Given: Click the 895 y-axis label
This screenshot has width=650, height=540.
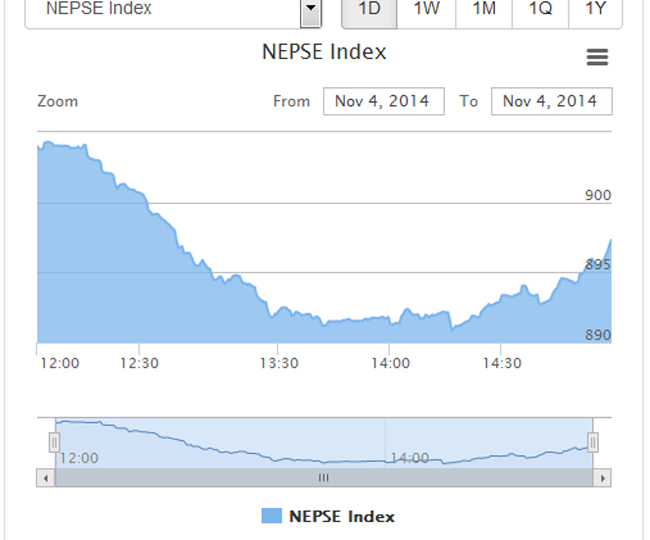Looking at the screenshot, I should [x=598, y=264].
